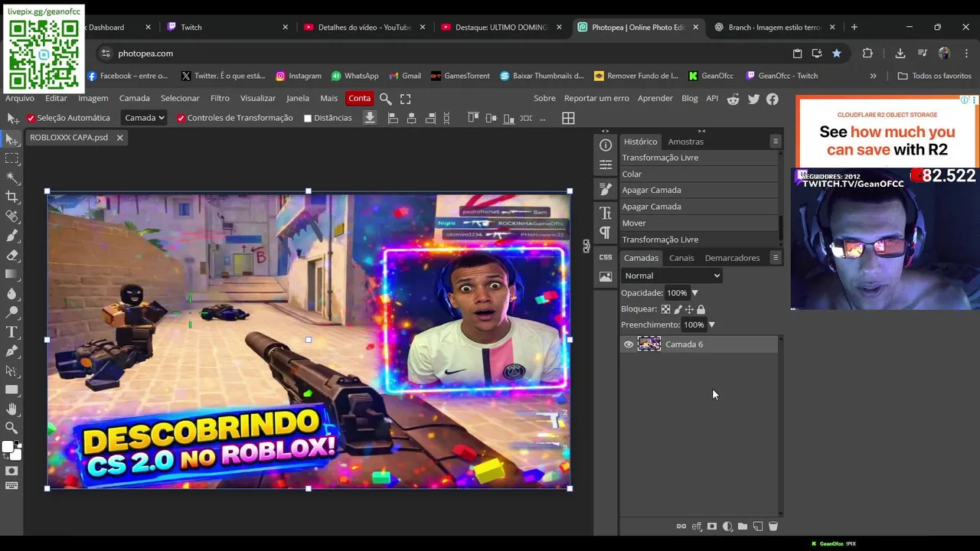Select the Spot Healing tool
Viewport: 980px width, 551px height.
point(11,217)
